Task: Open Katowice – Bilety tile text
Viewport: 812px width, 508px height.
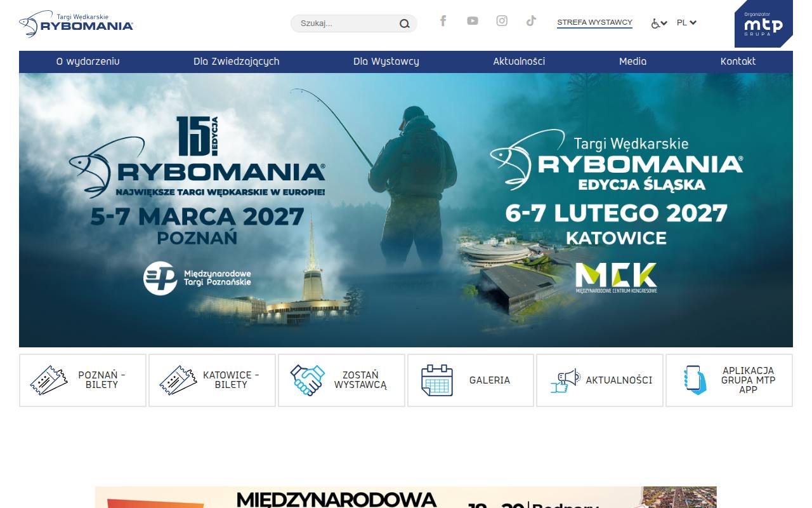Action: coord(231,380)
